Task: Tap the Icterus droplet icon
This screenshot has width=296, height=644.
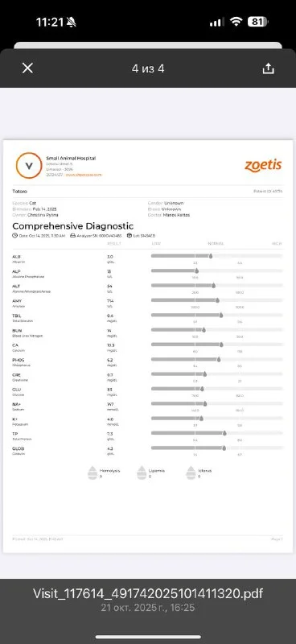Action: pyautogui.click(x=191, y=473)
